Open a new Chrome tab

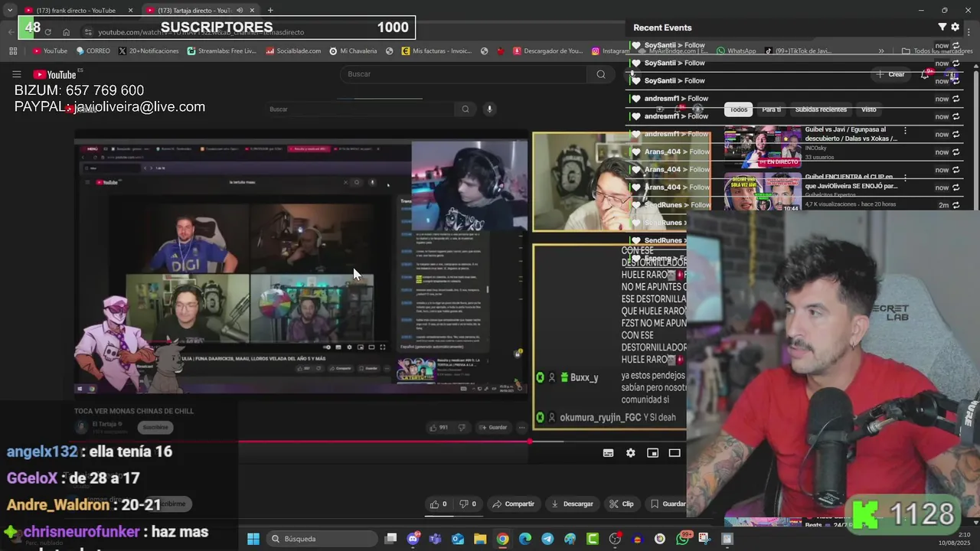tap(270, 10)
